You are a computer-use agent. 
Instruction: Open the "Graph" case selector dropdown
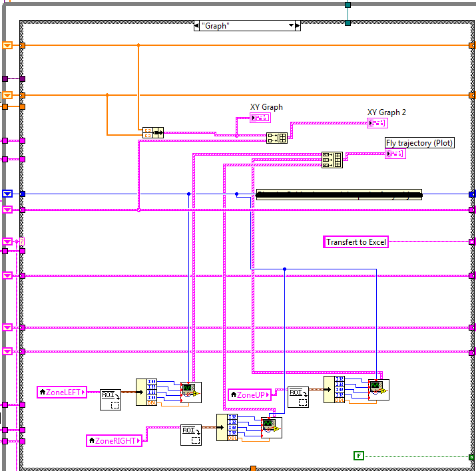point(291,26)
